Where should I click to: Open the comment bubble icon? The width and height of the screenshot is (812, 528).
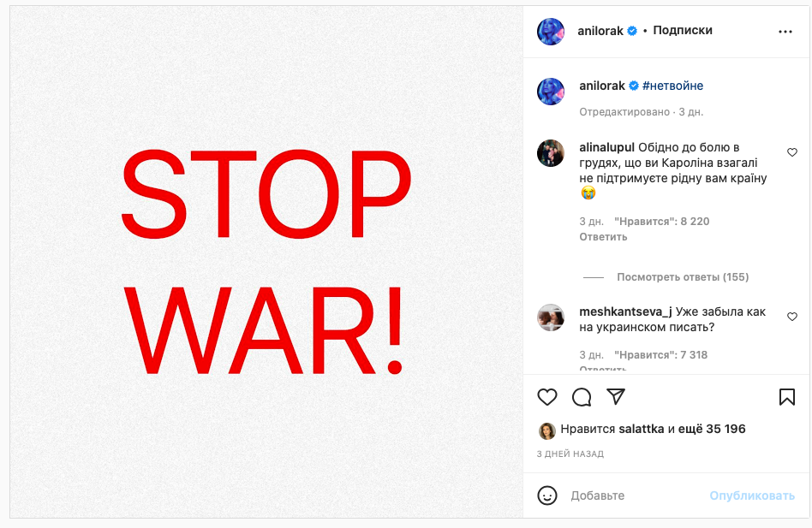coord(582,397)
